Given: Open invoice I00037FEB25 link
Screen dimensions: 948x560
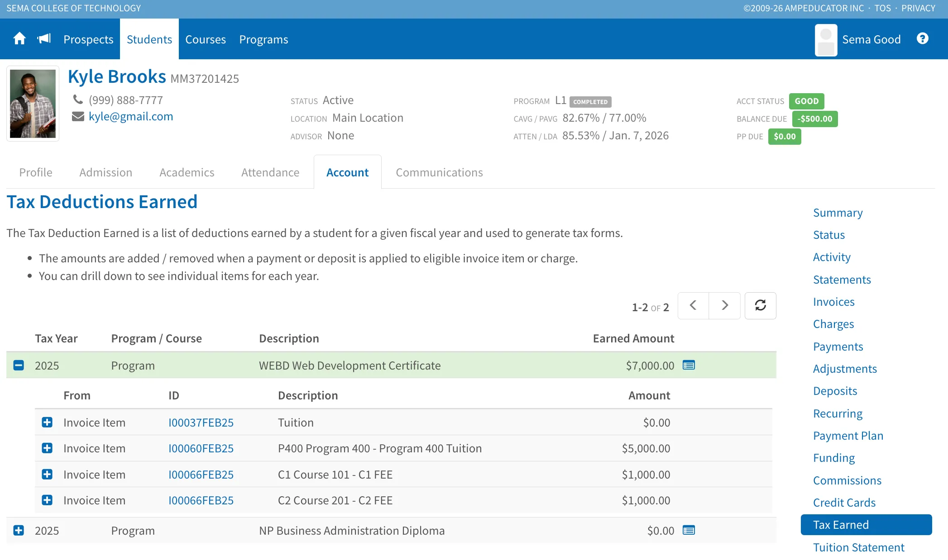Looking at the screenshot, I should 201,422.
